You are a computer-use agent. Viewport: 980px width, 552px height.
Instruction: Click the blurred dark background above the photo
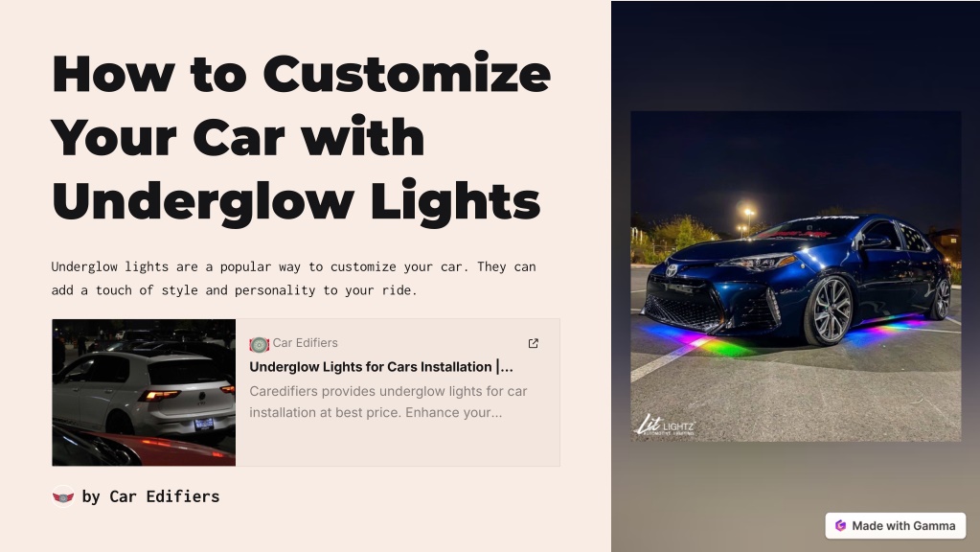[796, 57]
